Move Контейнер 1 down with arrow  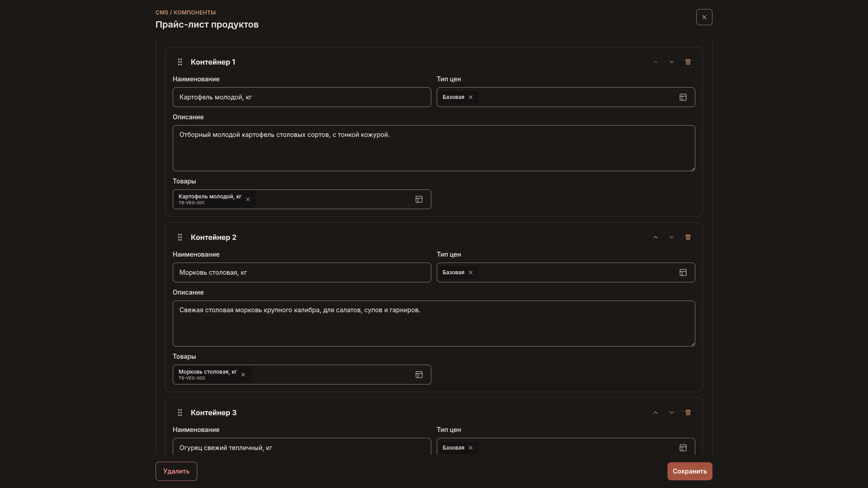(x=671, y=62)
